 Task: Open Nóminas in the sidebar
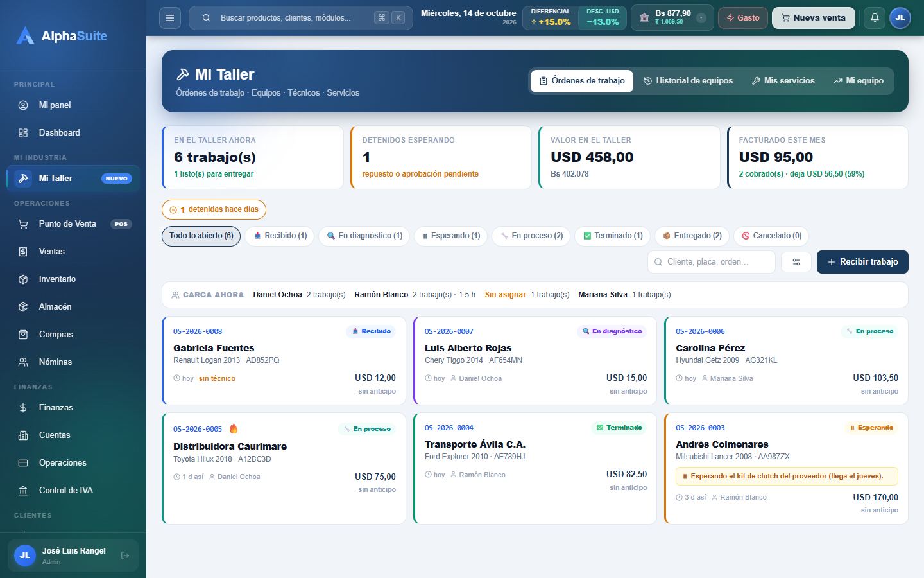tap(73, 362)
